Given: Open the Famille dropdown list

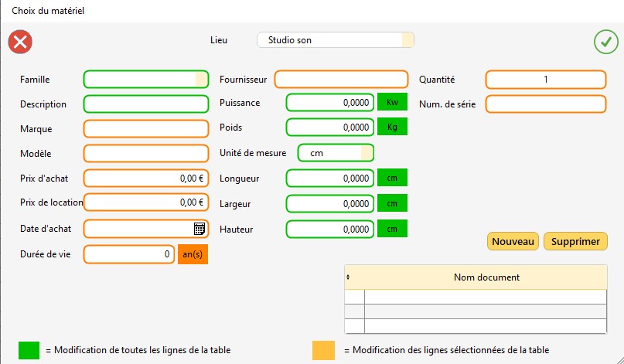Looking at the screenshot, I should pyautogui.click(x=201, y=80).
